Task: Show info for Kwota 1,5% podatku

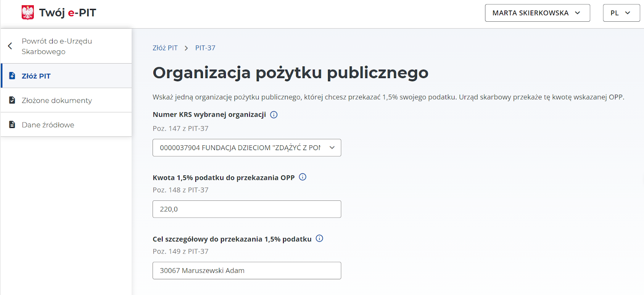Action: (x=303, y=177)
